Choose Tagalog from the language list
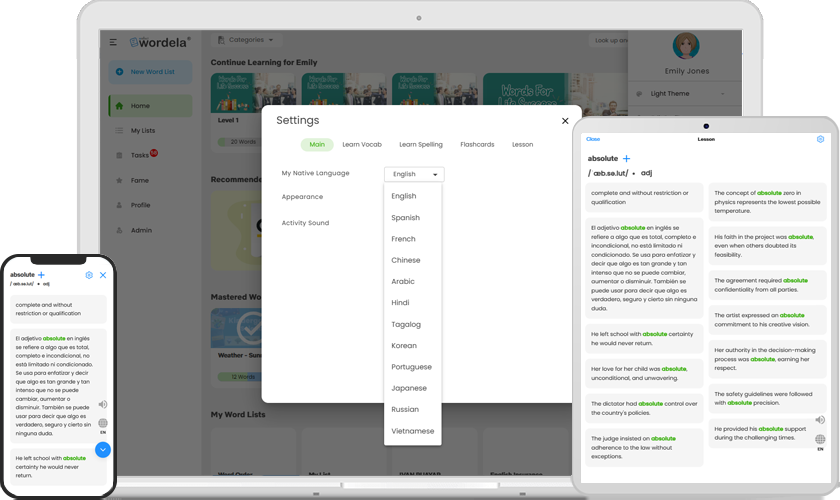840x500 pixels. click(x=412, y=324)
